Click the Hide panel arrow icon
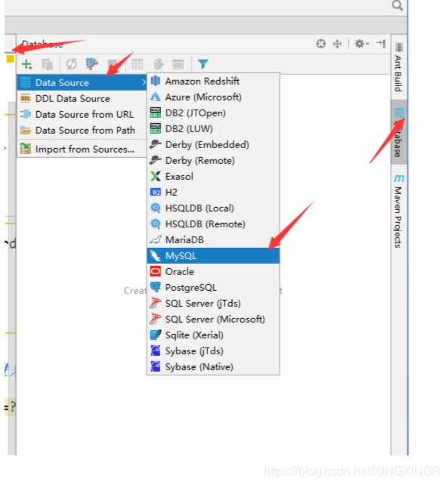 [381, 44]
